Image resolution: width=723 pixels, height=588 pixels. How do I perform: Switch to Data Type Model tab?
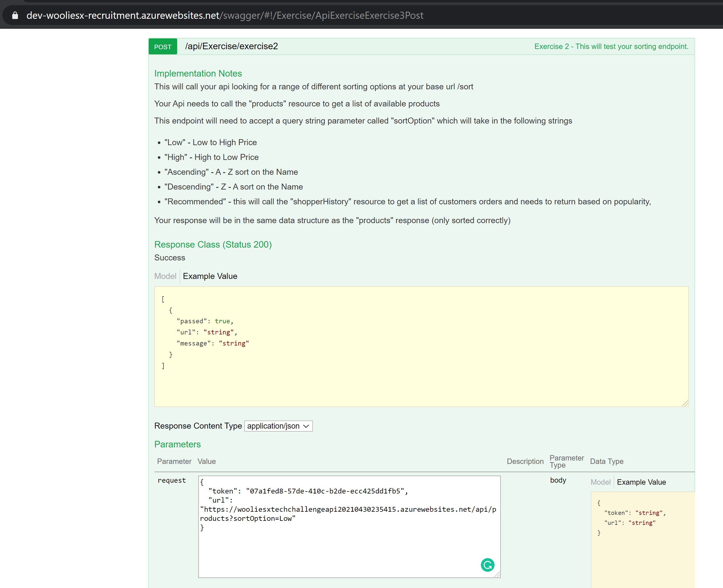click(x=600, y=482)
